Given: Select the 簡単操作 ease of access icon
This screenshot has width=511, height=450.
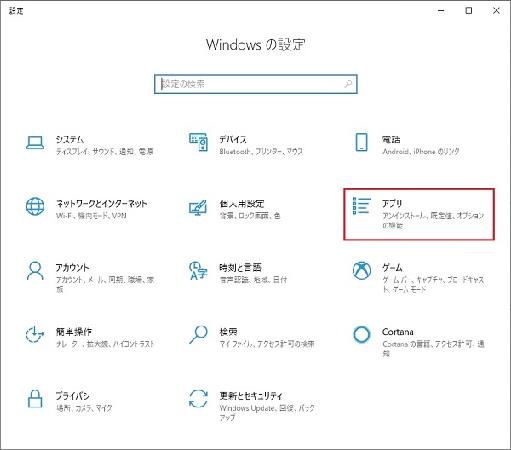Looking at the screenshot, I should click(35, 334).
